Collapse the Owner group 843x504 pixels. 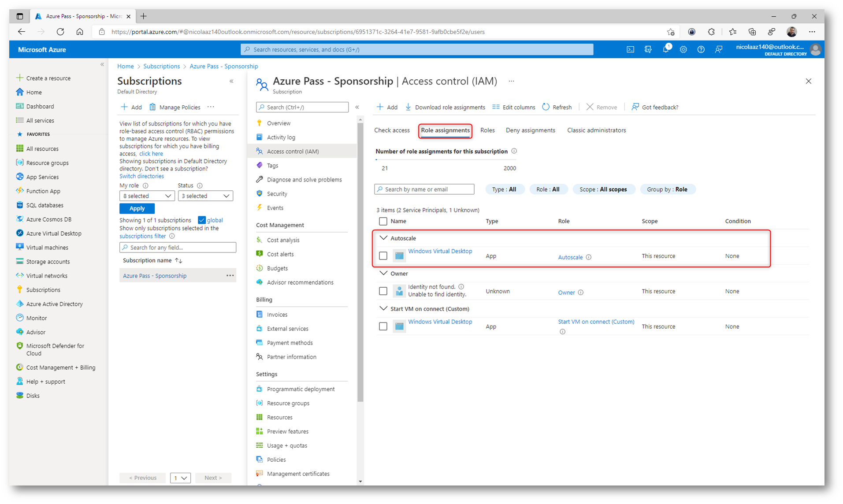tap(383, 273)
